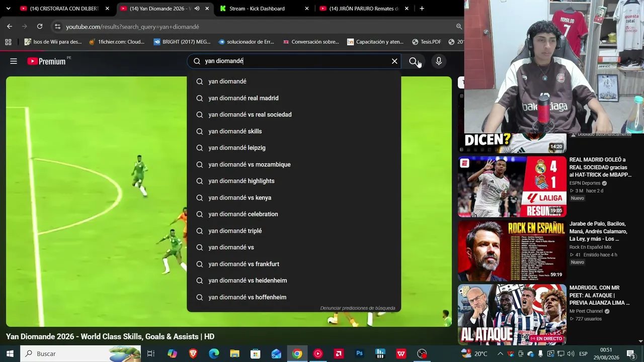Close the CRISTORATA CON DILBERT tab
Viewport: 644px width, 362px height.
(107, 9)
